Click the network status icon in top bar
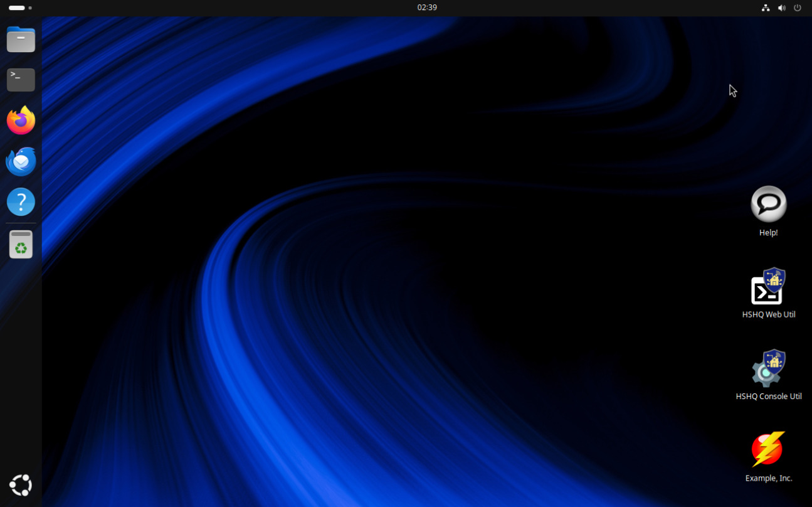Image resolution: width=812 pixels, height=507 pixels. tap(765, 8)
